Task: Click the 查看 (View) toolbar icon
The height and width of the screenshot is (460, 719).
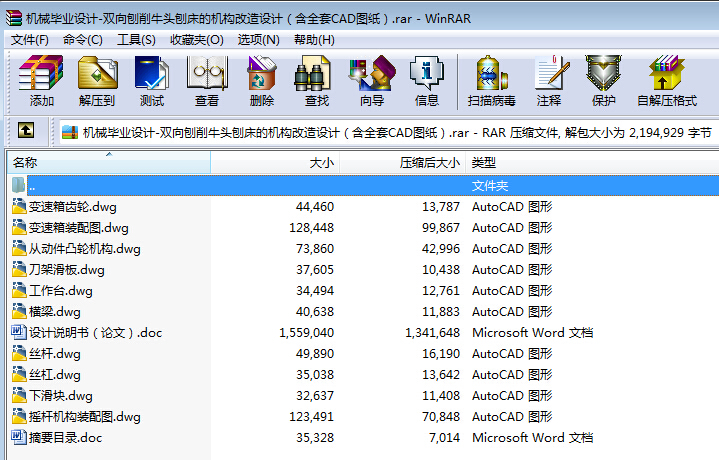Action: (207, 72)
